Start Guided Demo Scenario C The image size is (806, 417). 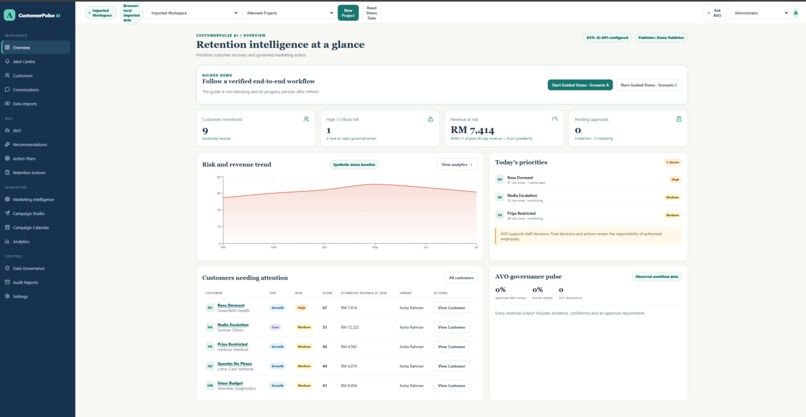pyautogui.click(x=649, y=85)
